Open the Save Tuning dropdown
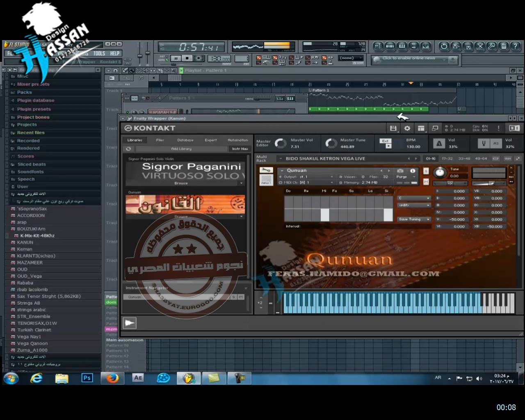The height and width of the screenshot is (420, 525). coord(414,219)
